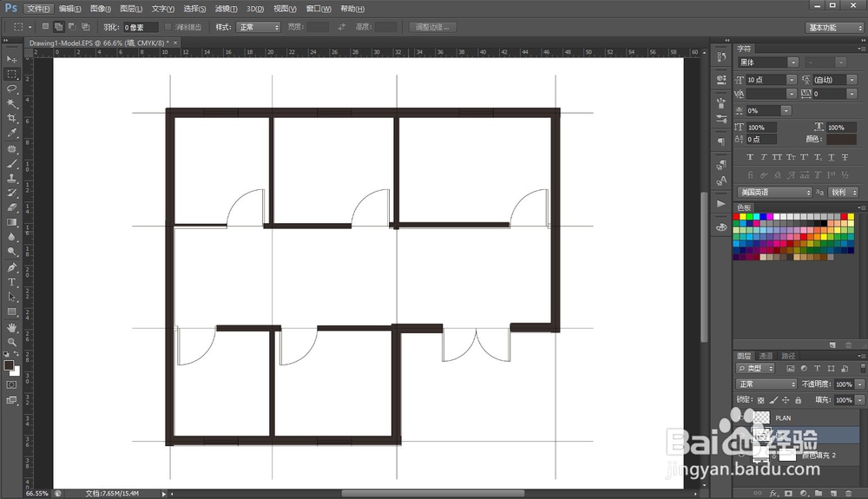Open the workspace 基本功能 dropdown
The width and height of the screenshot is (868, 499).
(x=834, y=28)
